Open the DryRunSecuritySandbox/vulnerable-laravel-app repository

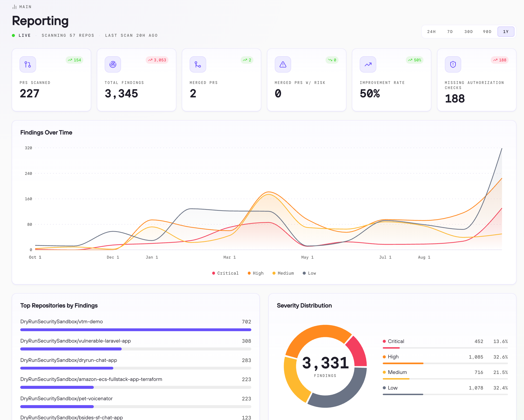76,341
